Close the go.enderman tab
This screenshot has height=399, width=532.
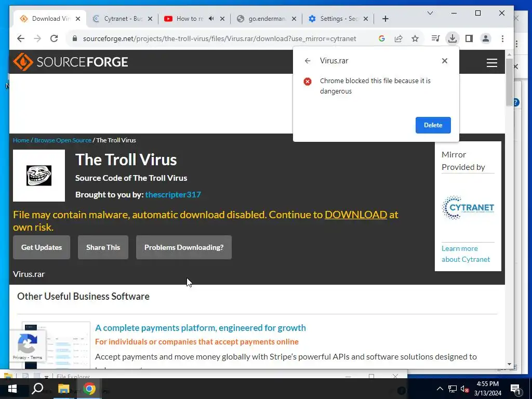[x=294, y=19]
